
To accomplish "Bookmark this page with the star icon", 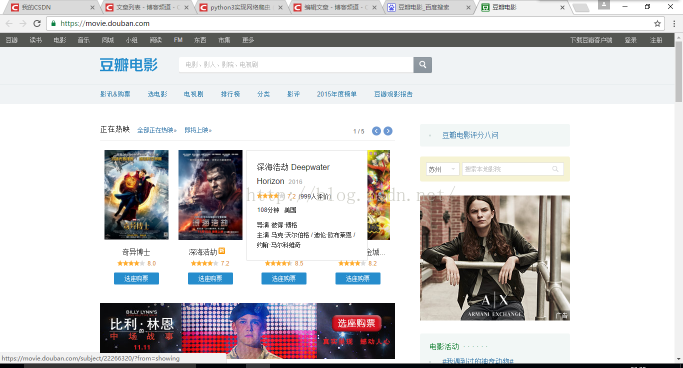I will coord(657,24).
